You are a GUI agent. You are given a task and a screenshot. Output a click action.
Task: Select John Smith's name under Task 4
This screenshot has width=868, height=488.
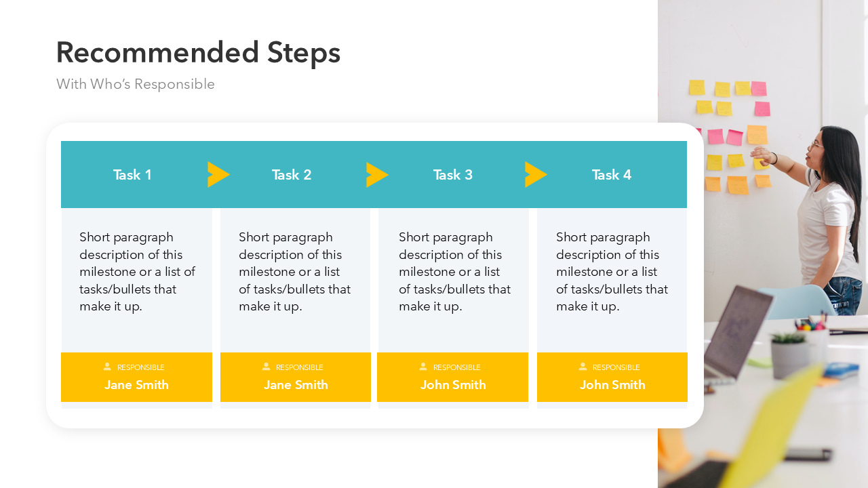(x=612, y=385)
